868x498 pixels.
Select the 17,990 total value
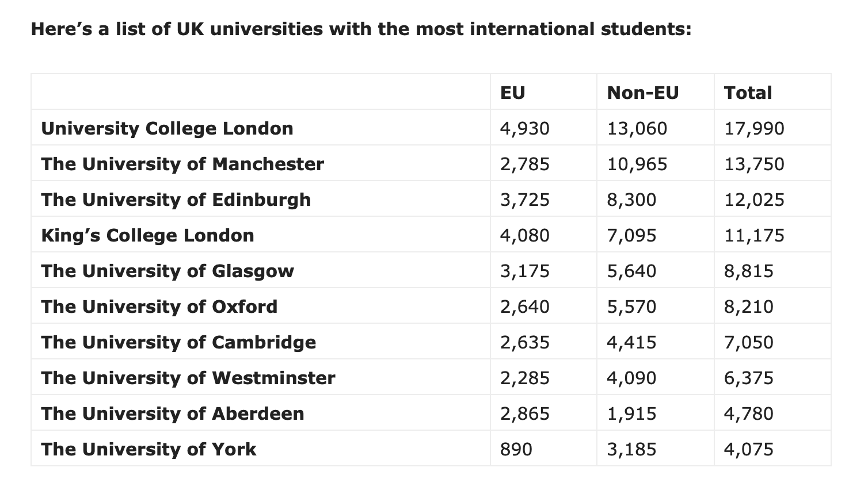755,128
